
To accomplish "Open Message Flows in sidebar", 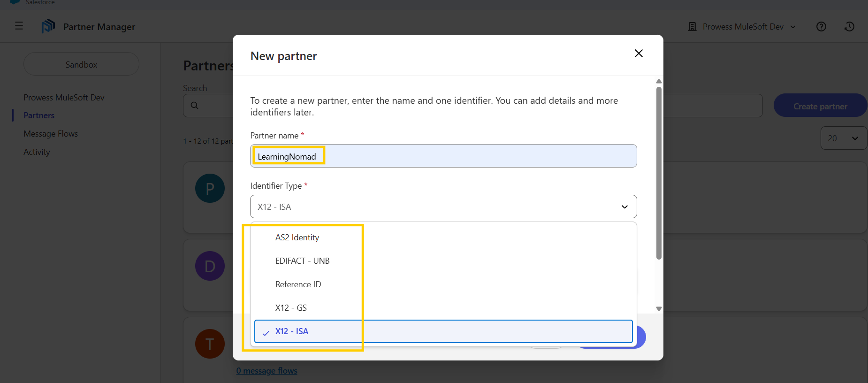I will click(51, 134).
